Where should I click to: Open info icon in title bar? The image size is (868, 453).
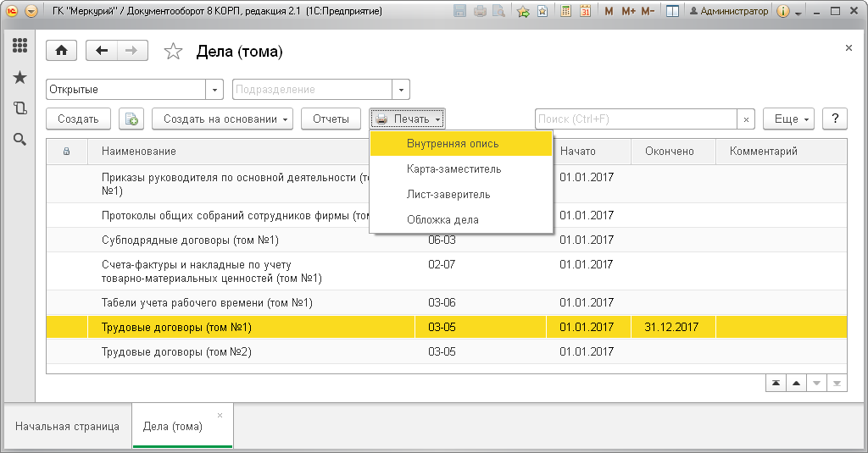782,11
